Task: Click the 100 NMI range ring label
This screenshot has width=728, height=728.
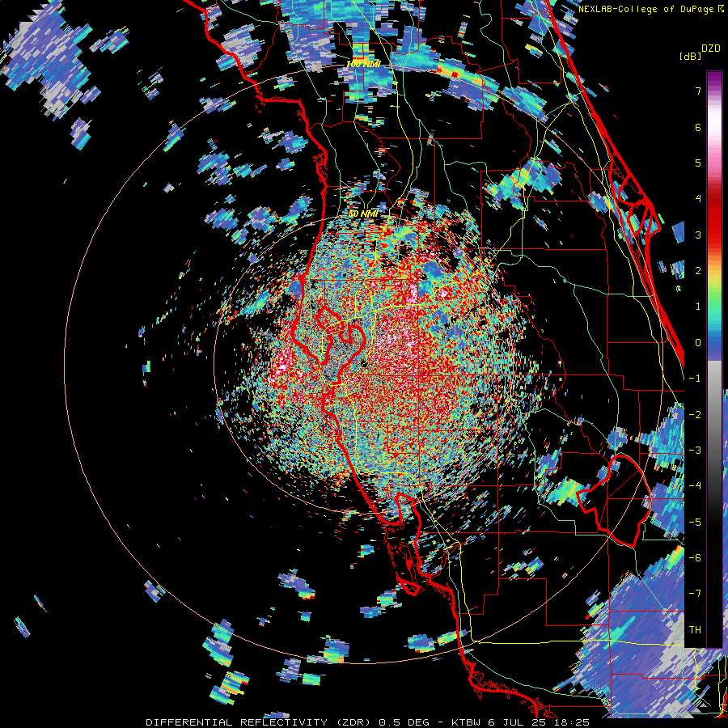Action: (x=363, y=64)
